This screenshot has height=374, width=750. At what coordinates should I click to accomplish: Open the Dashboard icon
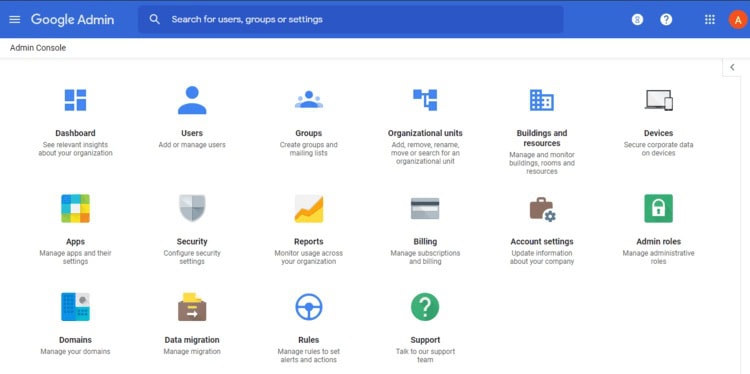(x=75, y=100)
